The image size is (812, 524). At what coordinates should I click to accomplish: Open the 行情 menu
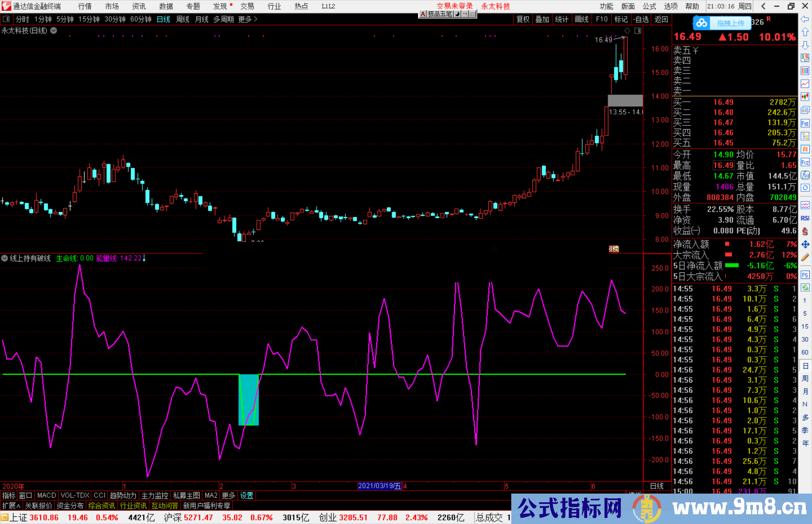85,6
